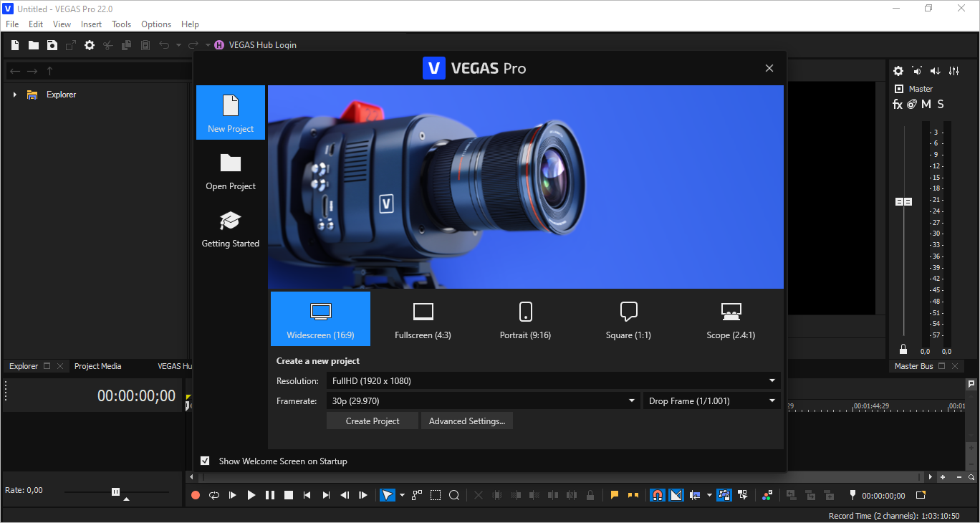The image size is (980, 523).
Task: Open the Framerate 30p dropdown
Action: pos(484,401)
